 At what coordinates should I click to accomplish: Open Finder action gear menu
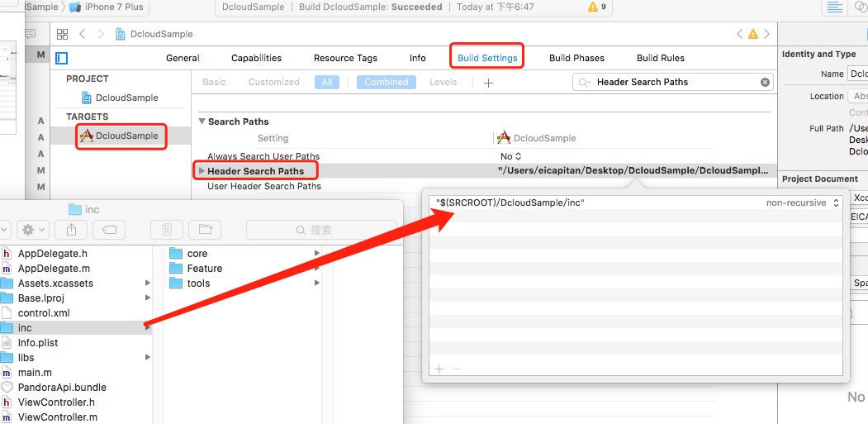(33, 229)
